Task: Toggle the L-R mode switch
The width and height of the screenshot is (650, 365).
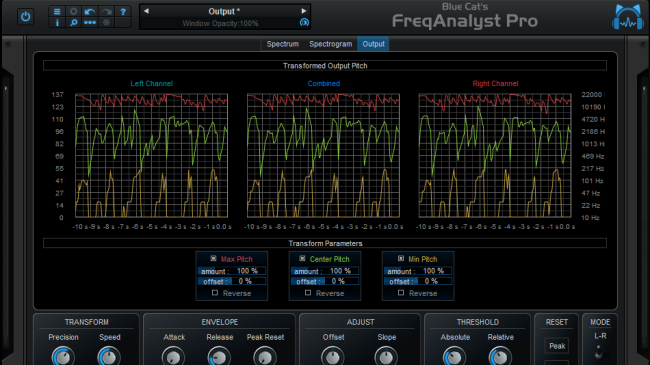Action: pos(599,352)
